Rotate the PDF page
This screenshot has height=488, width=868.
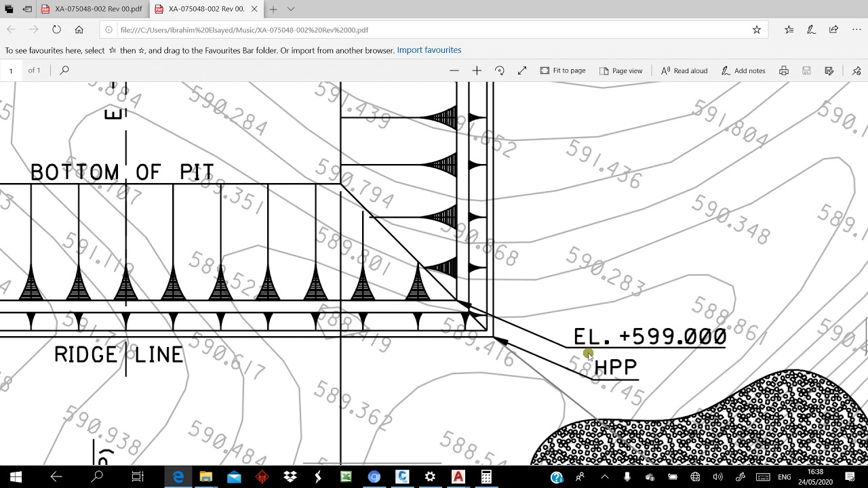(x=500, y=70)
